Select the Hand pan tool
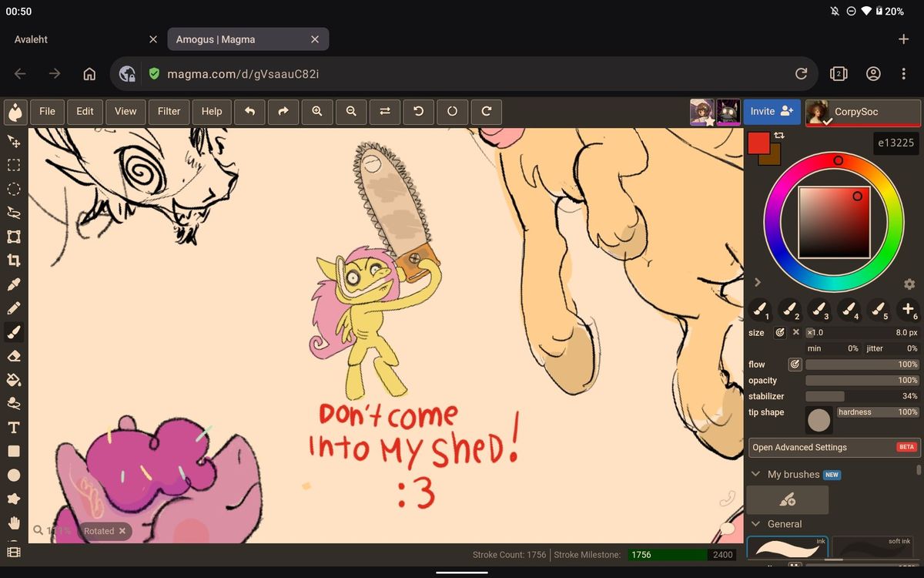 click(13, 523)
